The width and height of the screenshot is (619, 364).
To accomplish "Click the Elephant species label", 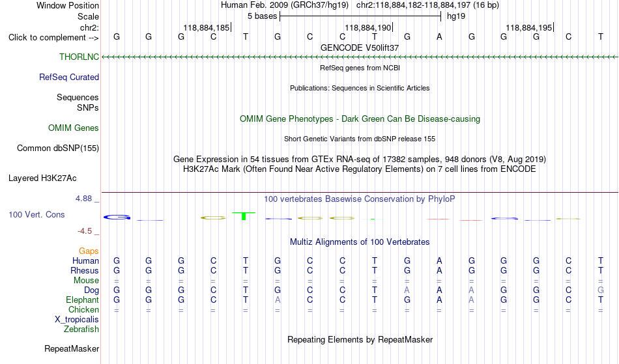I will click(83, 300).
